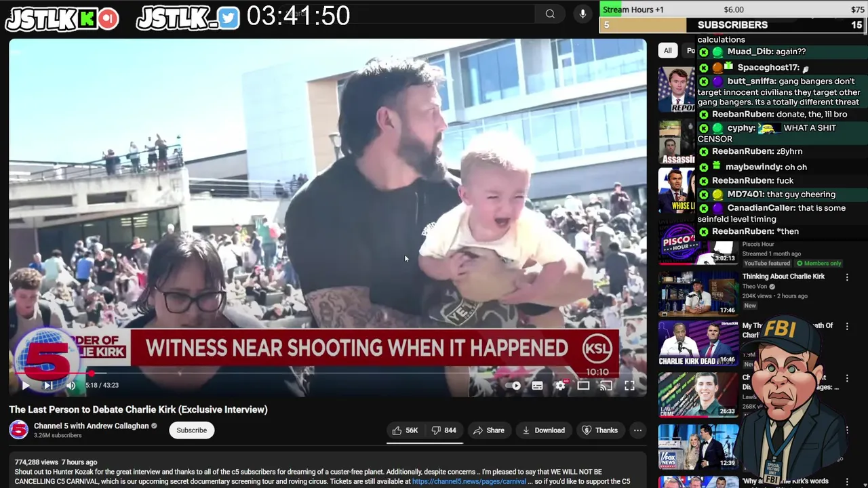Switch to theater mode
Screen dimensions: 868x488
(583, 386)
